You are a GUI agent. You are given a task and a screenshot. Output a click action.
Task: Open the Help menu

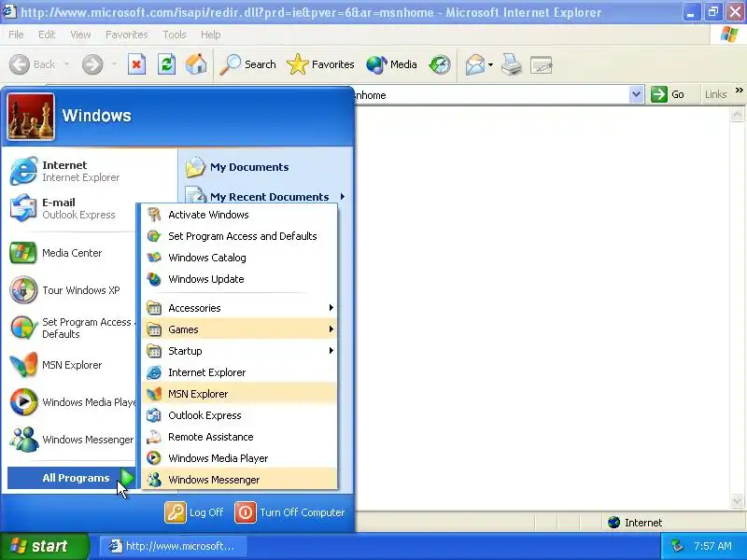click(211, 35)
